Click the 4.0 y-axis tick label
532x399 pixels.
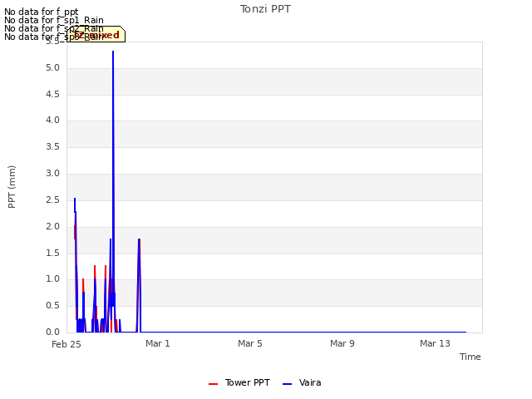click(x=52, y=120)
